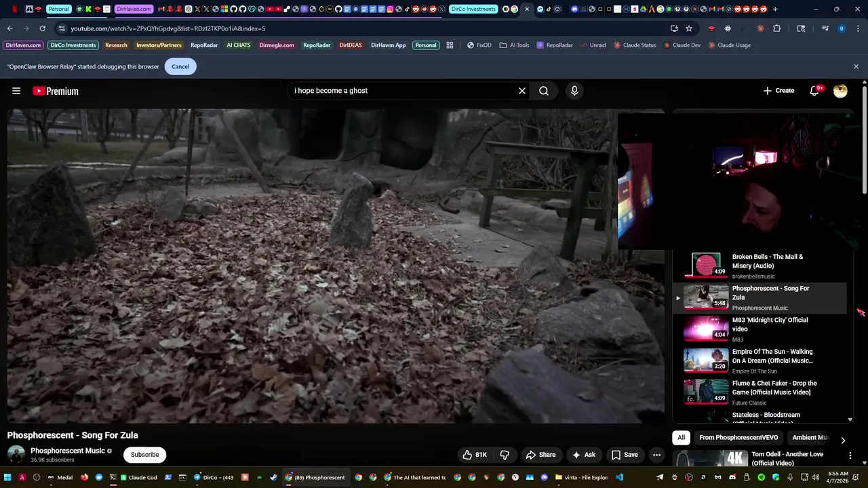Reload the page in Chrome
The width and height of the screenshot is (868, 488).
click(x=42, y=28)
